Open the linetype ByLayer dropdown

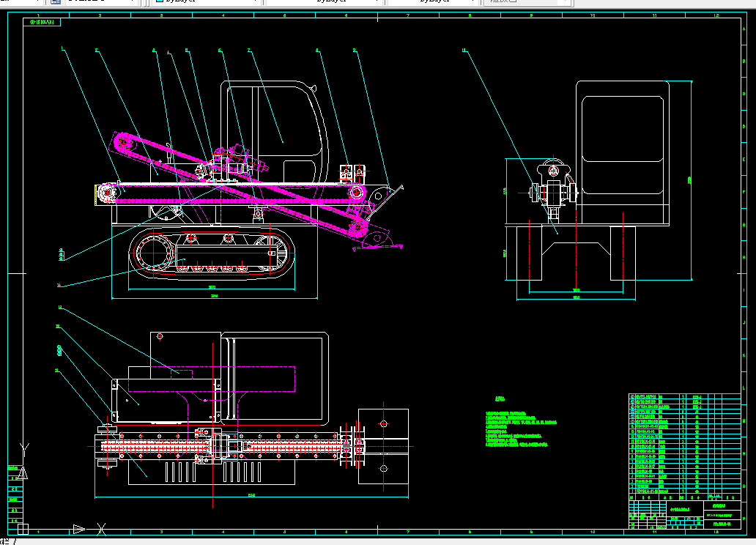324,2
